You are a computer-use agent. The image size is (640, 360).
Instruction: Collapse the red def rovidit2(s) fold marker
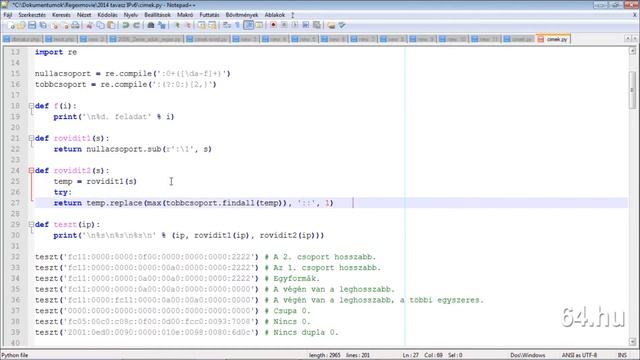pos(31,170)
